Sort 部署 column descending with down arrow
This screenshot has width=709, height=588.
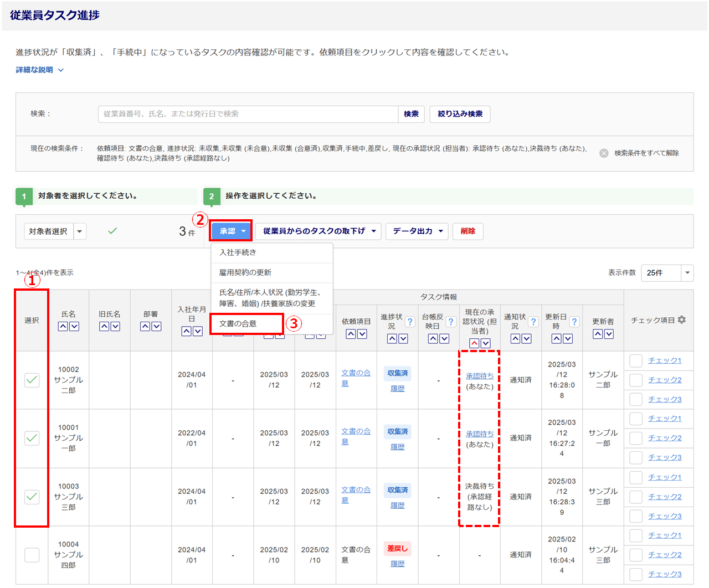pyautogui.click(x=156, y=327)
